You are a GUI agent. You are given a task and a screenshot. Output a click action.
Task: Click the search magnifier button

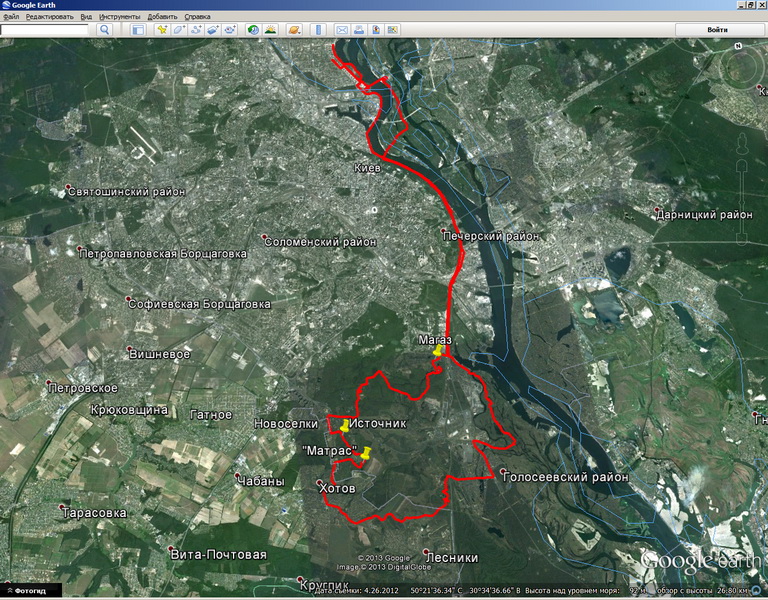click(x=105, y=30)
